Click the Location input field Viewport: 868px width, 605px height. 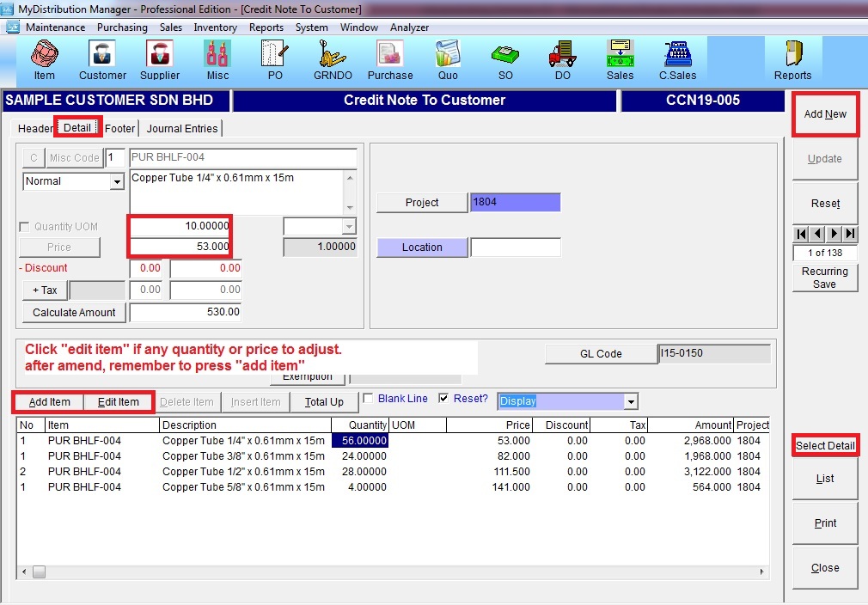515,247
